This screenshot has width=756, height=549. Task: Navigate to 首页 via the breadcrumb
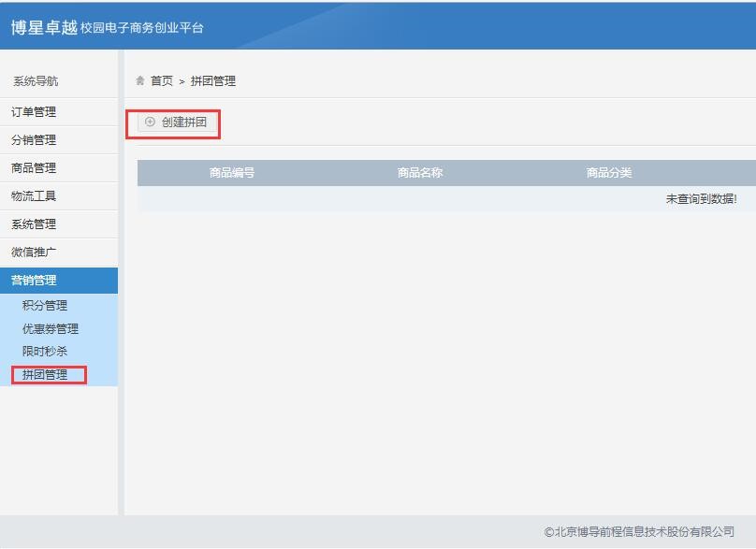(x=162, y=81)
